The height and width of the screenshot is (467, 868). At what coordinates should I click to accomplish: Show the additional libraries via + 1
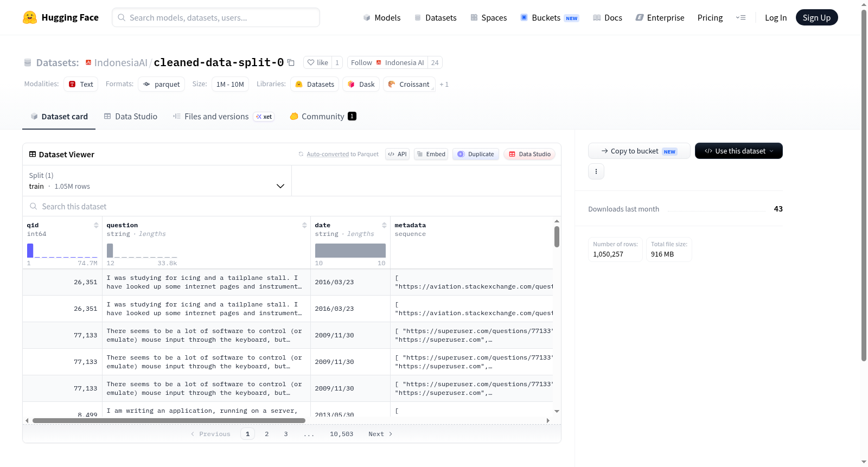pos(444,84)
